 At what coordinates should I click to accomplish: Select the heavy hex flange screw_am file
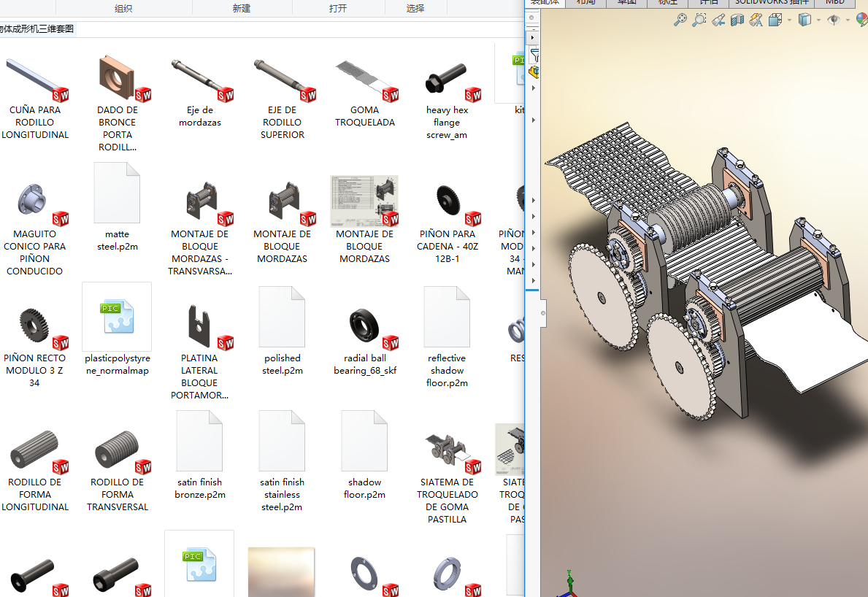pos(448,99)
